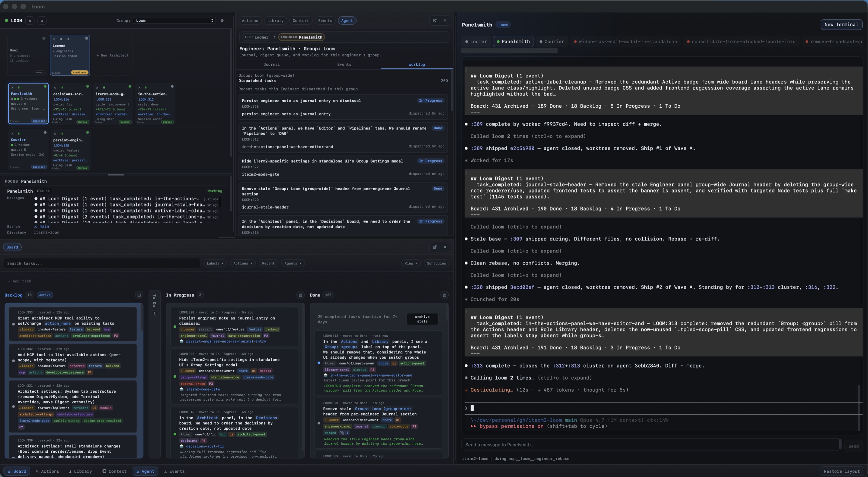Open the Actions view from the bottom bar icon
868x477 pixels.
point(47,471)
